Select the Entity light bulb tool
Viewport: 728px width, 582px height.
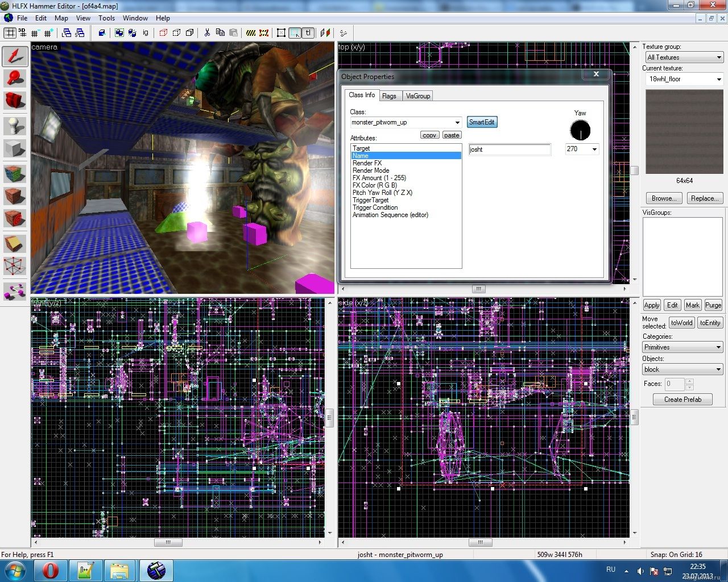click(15, 126)
